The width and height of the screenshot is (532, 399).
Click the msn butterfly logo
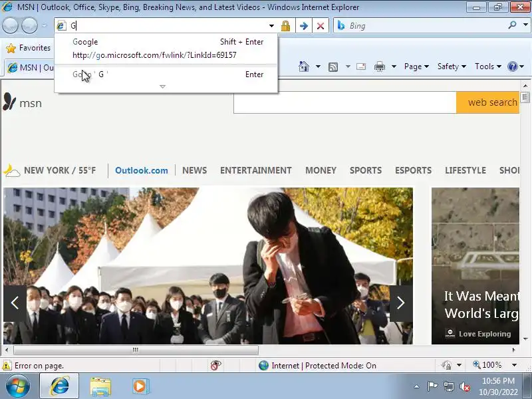click(23, 102)
